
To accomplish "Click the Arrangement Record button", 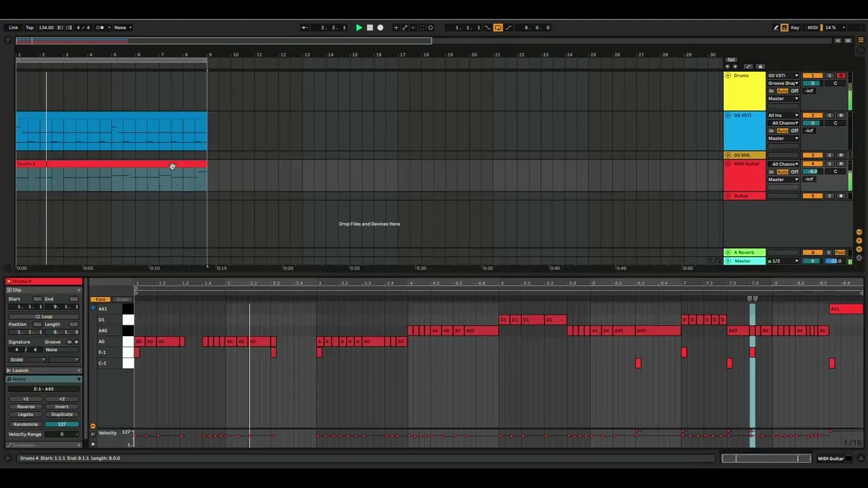I will click(380, 28).
